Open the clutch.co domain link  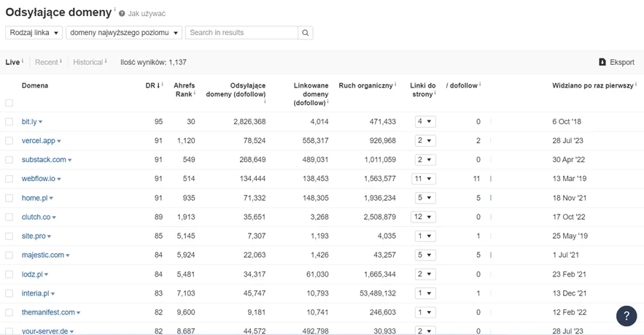click(36, 217)
